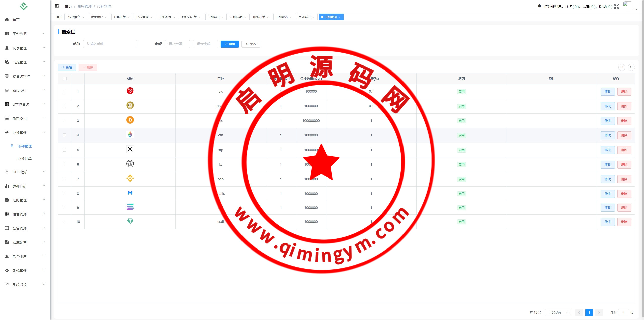
Task: Click 修改 button for the usdt row
Action: (608, 222)
